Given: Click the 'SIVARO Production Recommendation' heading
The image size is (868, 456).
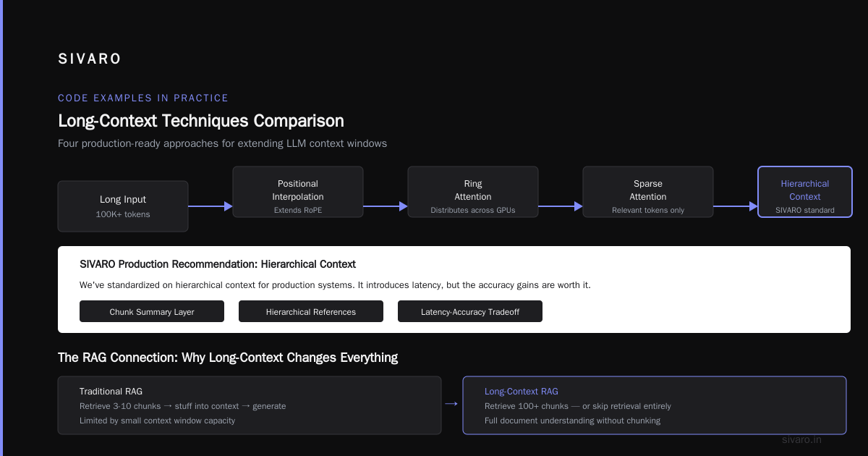Looking at the screenshot, I should 218,264.
